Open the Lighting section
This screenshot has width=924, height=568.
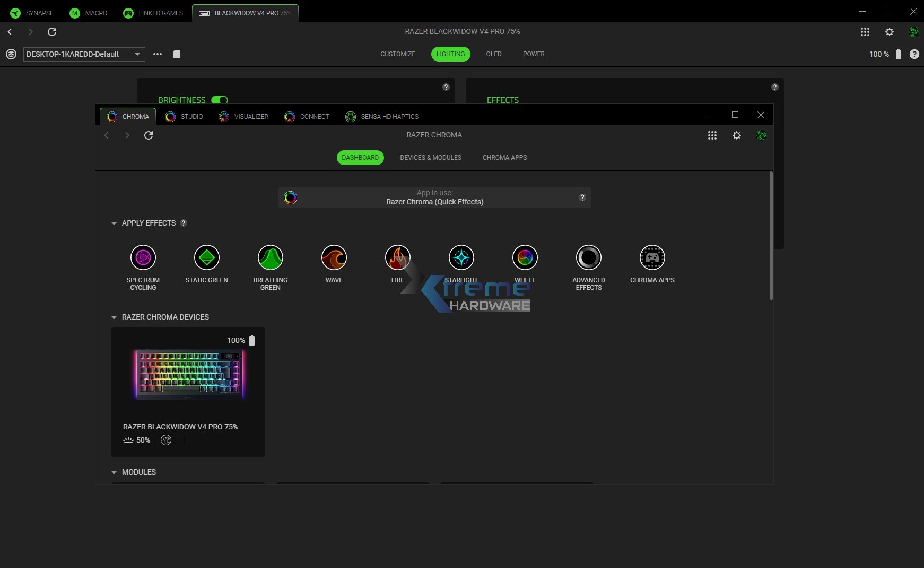coord(450,54)
